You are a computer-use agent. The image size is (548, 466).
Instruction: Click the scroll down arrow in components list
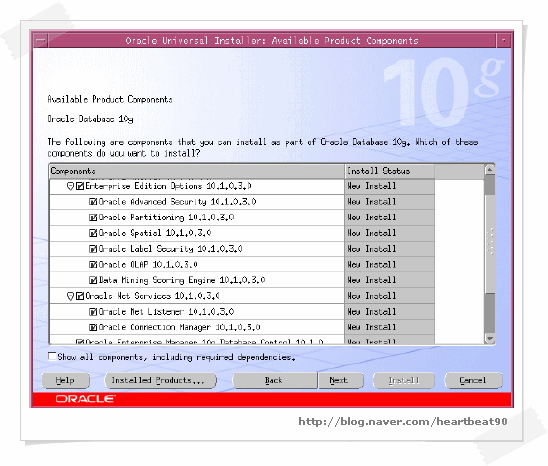(490, 338)
